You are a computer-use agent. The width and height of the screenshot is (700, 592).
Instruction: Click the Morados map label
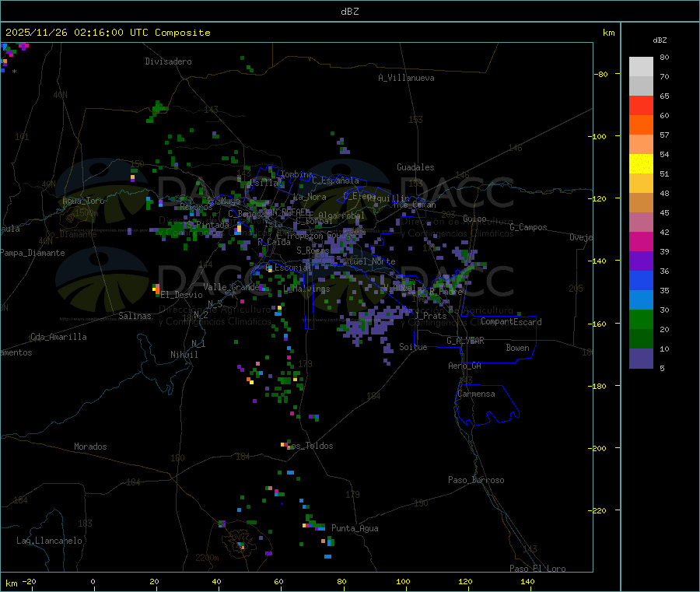tap(91, 447)
